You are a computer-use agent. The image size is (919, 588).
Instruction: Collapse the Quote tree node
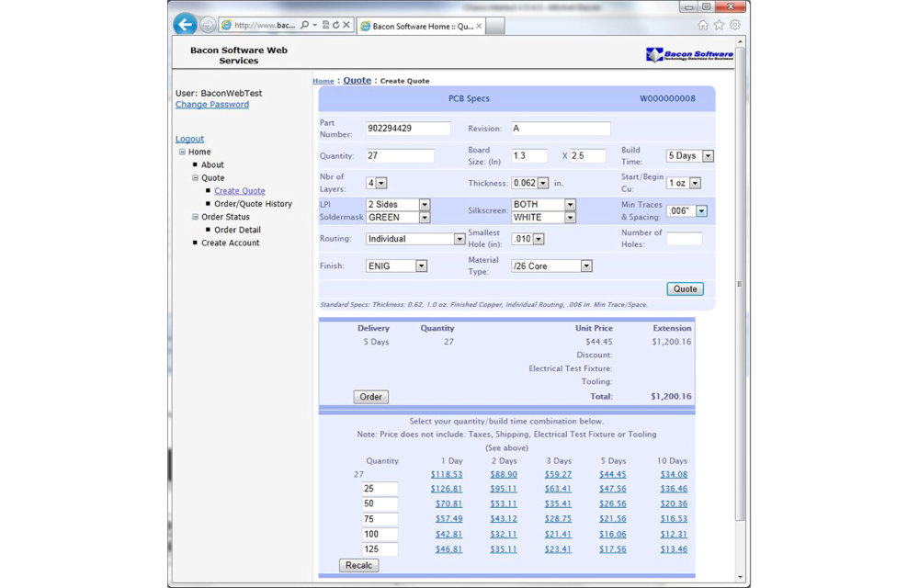point(195,177)
